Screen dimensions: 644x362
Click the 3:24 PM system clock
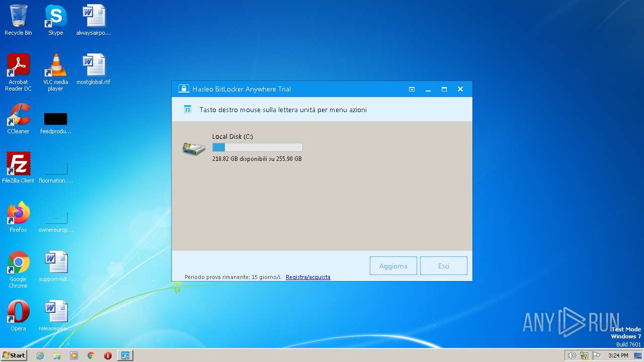[x=618, y=355]
